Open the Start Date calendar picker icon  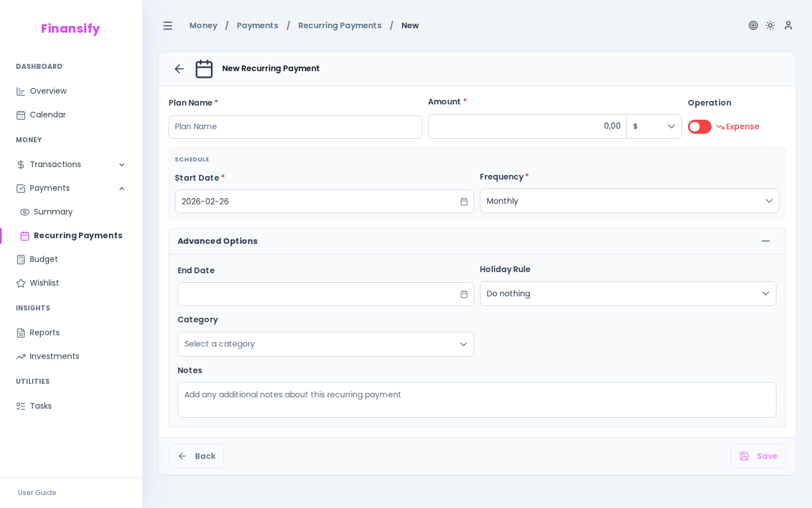point(464,202)
